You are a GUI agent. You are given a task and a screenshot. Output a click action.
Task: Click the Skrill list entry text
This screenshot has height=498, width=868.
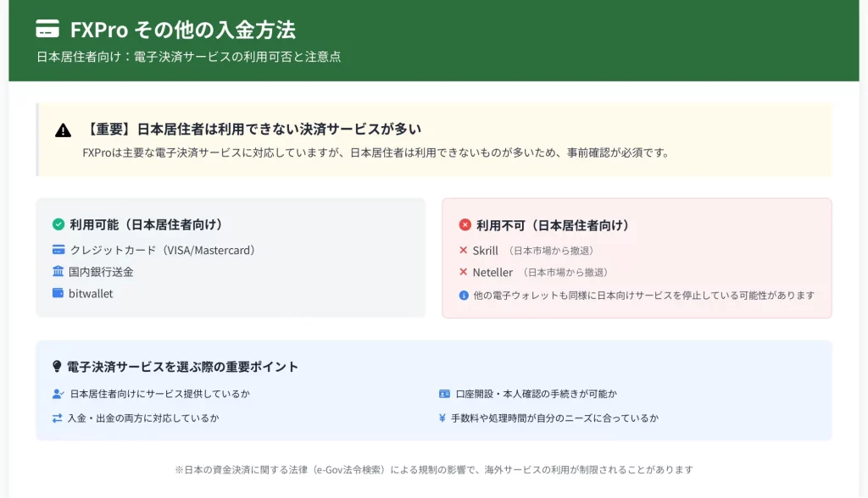[486, 251]
